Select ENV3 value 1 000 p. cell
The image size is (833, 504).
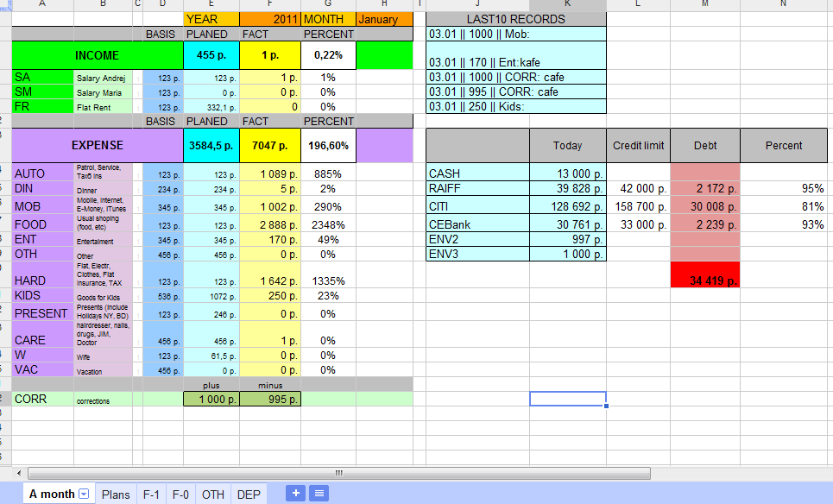(x=568, y=254)
